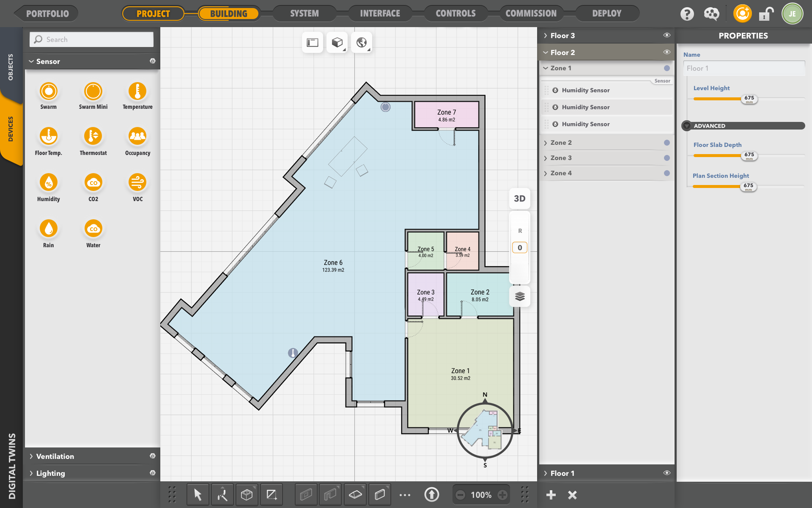Screen dimensions: 812x508
Task: Click the help question mark icon
Action: tap(687, 14)
